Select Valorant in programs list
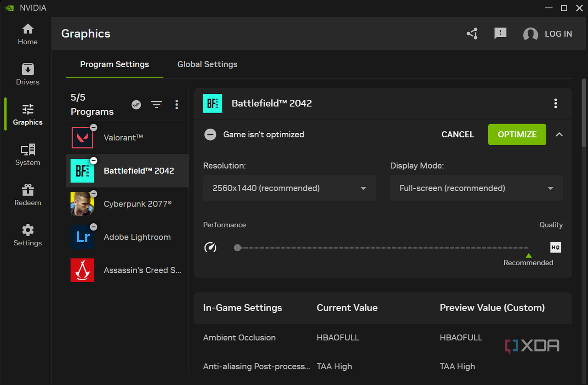Screen dimensions: 588x385 coord(127,137)
